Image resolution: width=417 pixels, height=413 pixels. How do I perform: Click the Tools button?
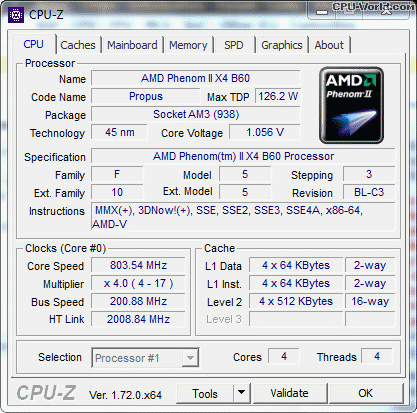tap(205, 393)
